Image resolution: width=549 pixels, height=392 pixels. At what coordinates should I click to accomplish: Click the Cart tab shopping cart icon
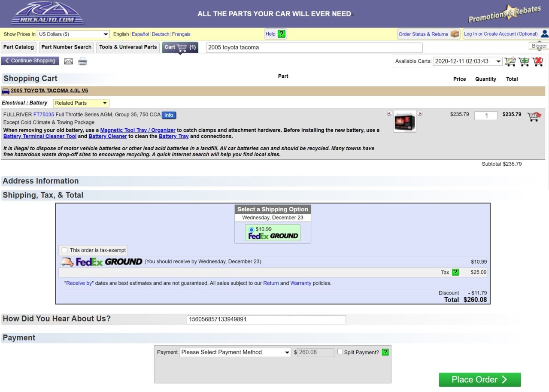pos(182,47)
